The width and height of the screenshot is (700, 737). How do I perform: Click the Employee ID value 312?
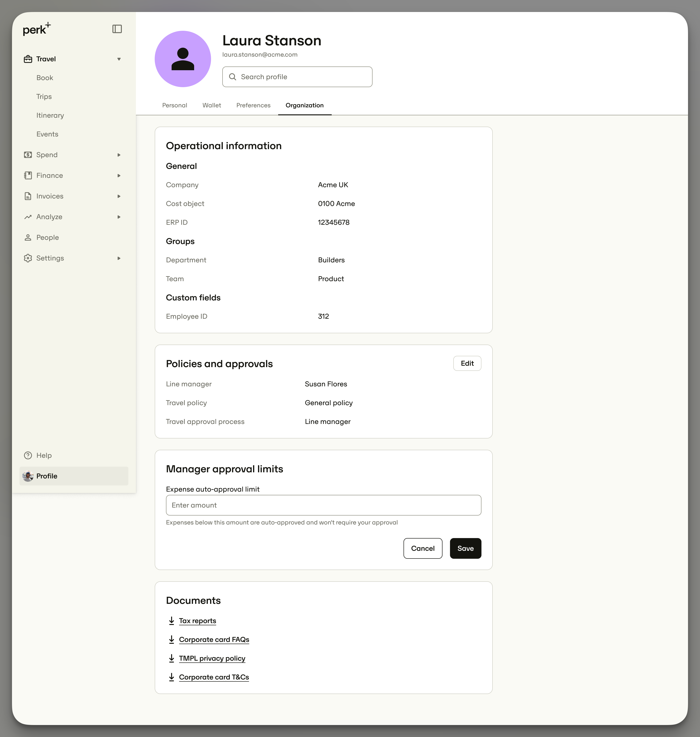323,316
